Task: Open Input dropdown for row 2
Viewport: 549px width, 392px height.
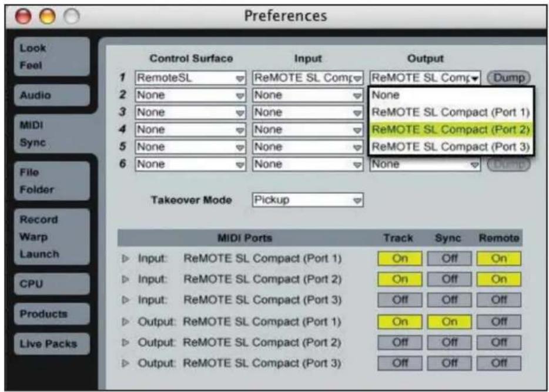Action: [x=308, y=95]
